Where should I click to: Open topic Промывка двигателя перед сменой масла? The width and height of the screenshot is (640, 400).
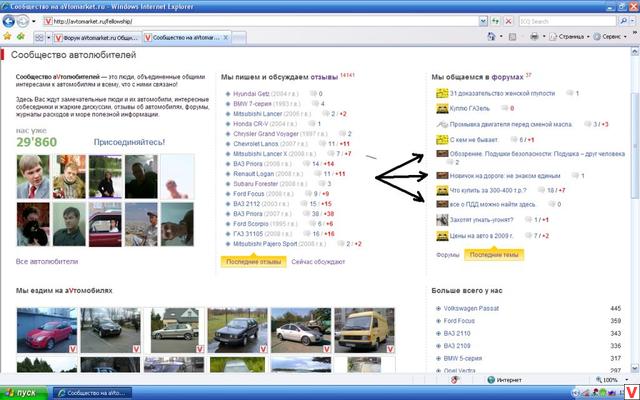[x=511, y=124]
